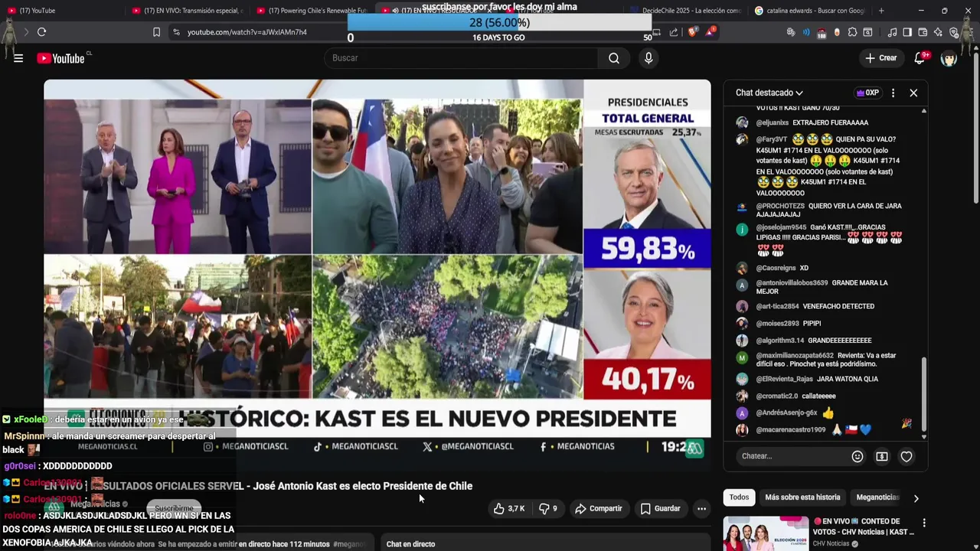The image size is (980, 551).
Task: Bookmark this page using the bookmark icon
Action: point(156,32)
